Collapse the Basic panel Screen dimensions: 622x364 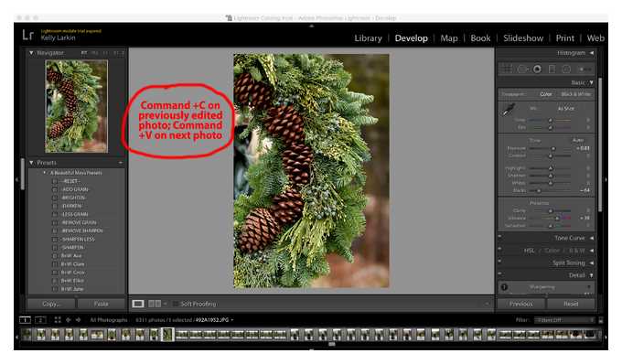coord(592,82)
